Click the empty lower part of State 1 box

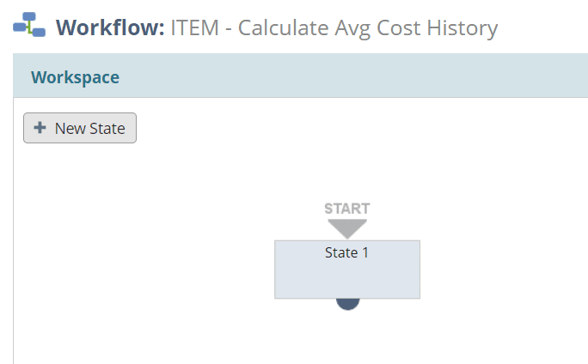pyautogui.click(x=347, y=280)
